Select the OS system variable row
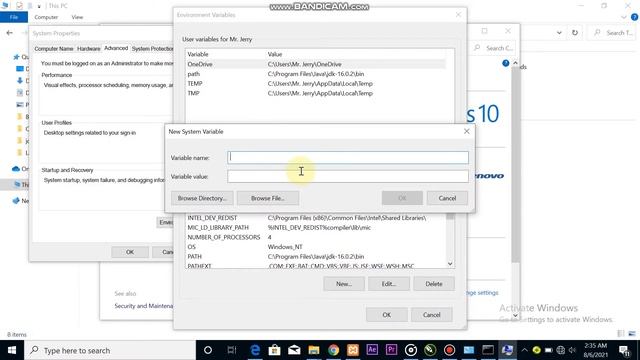 point(315,247)
